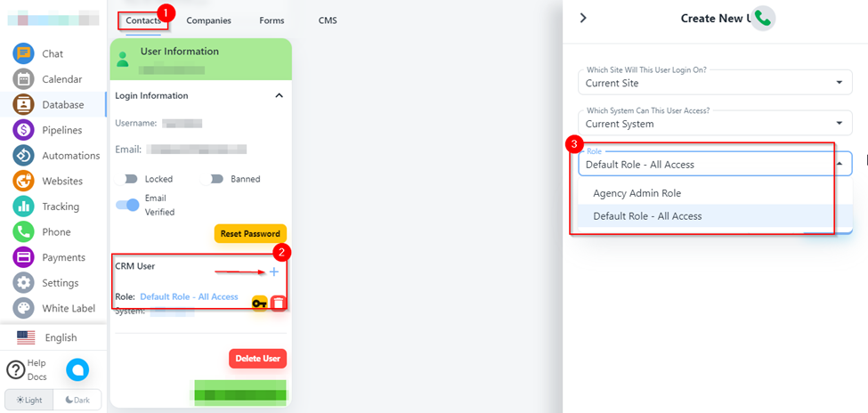Click the red trash icon under CRM User

[279, 304]
